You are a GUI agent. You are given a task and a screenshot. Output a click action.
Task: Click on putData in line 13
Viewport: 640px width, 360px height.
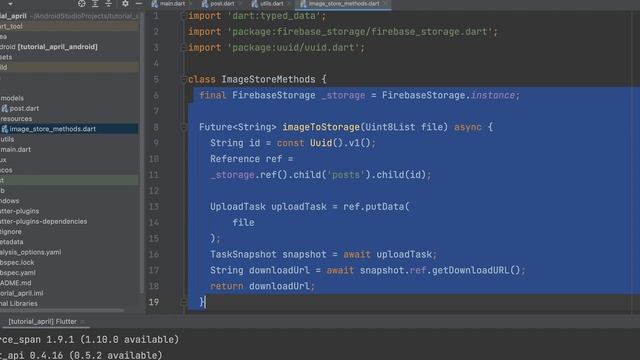point(384,207)
